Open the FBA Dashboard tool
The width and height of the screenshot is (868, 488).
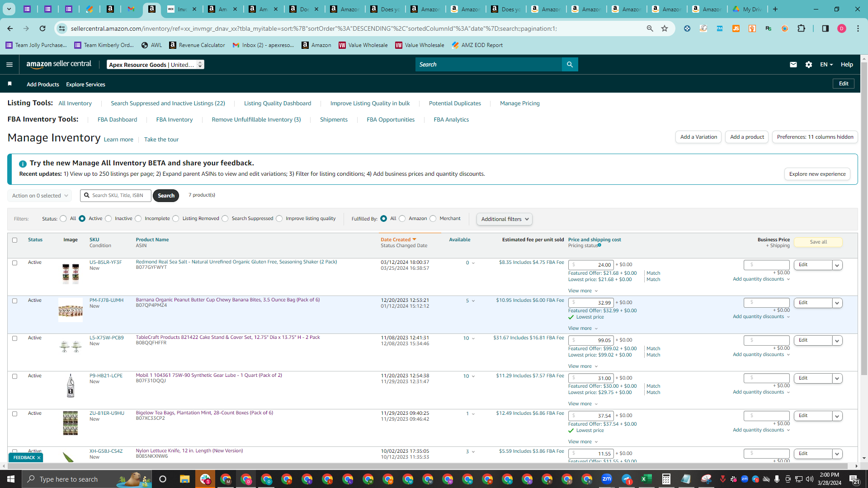tap(117, 120)
